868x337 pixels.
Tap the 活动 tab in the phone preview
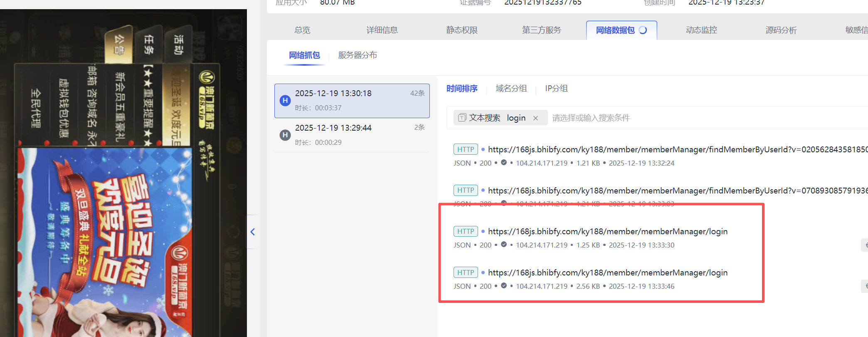(x=178, y=45)
